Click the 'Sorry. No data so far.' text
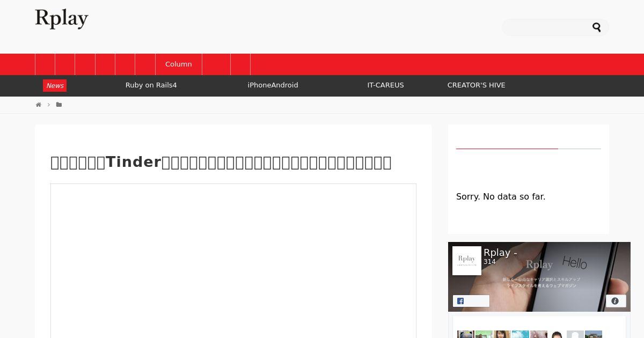Viewport: 644px width, 338px height. click(x=501, y=197)
